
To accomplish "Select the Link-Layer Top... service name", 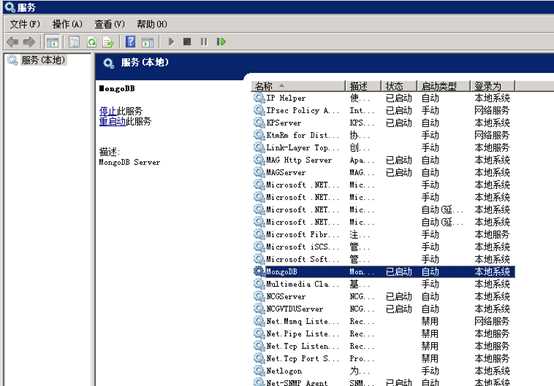I will tap(303, 148).
